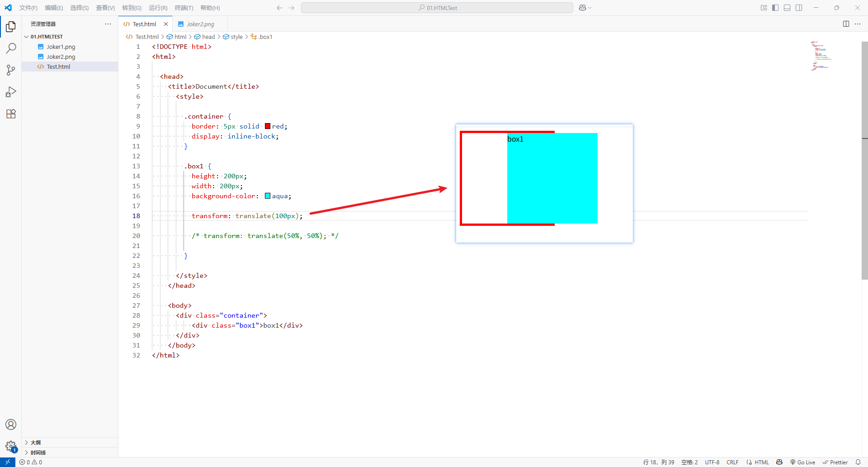Click the 01.HTMLTest command center search box

[437, 8]
